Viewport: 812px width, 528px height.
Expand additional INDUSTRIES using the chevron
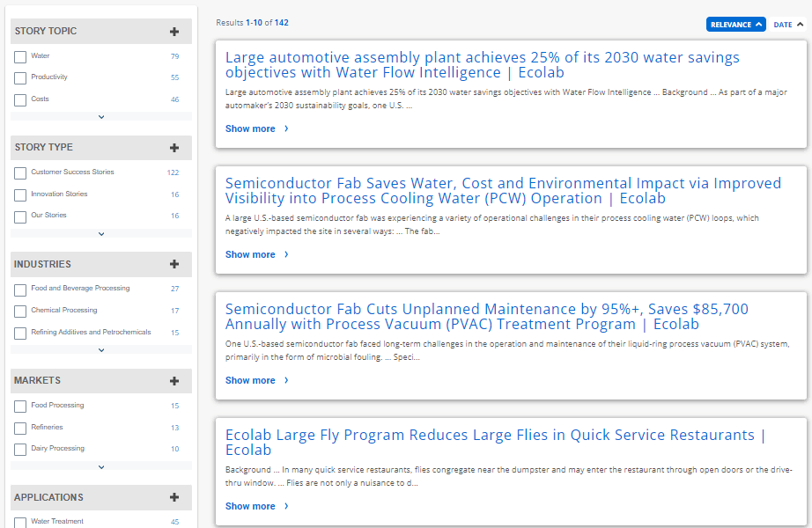[x=100, y=349]
